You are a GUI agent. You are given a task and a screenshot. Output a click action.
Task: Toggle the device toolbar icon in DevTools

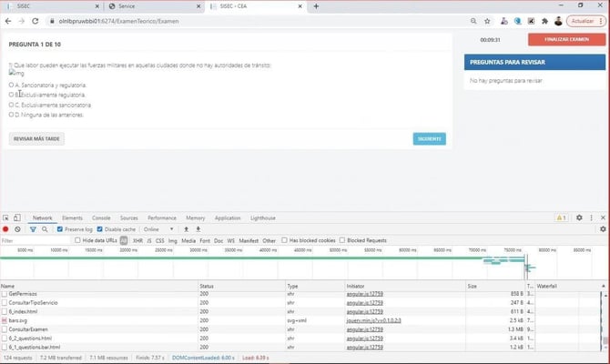pos(18,218)
